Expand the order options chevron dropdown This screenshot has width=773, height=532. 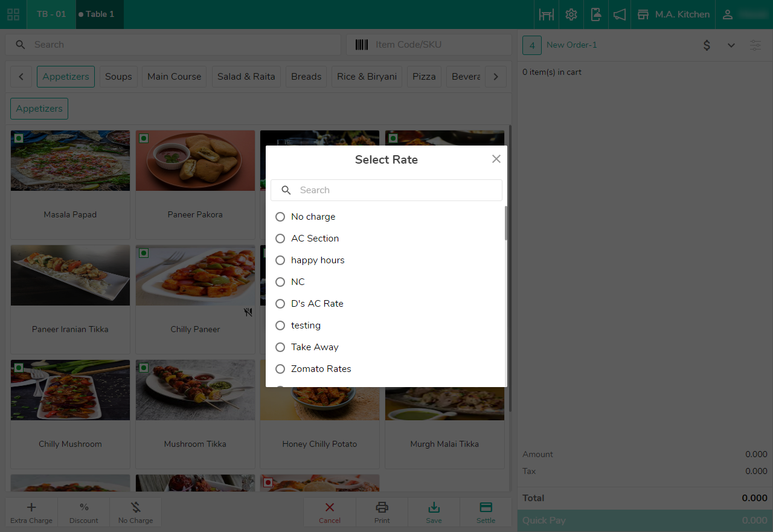point(731,45)
